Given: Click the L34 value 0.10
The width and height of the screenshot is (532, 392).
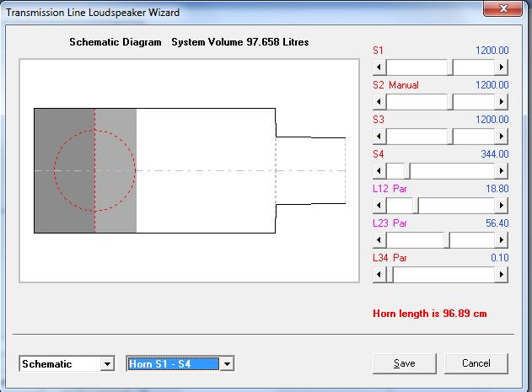Looking at the screenshot, I should pos(500,258).
